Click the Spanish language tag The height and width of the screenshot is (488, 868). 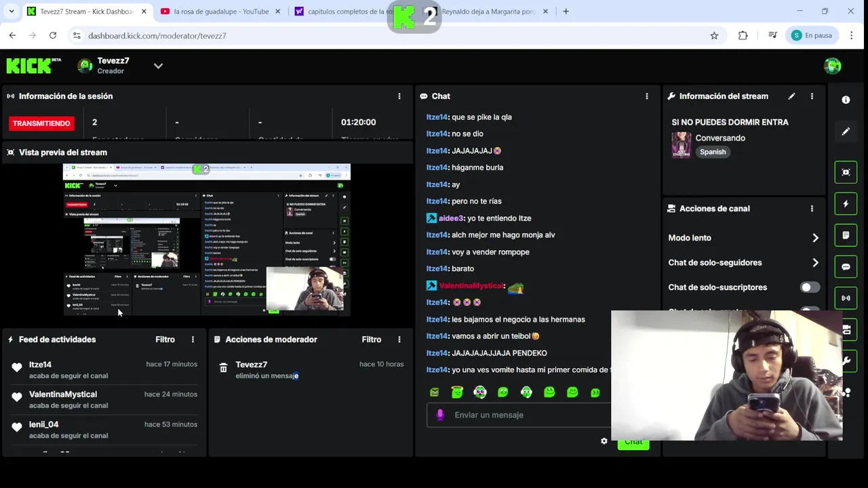click(713, 152)
